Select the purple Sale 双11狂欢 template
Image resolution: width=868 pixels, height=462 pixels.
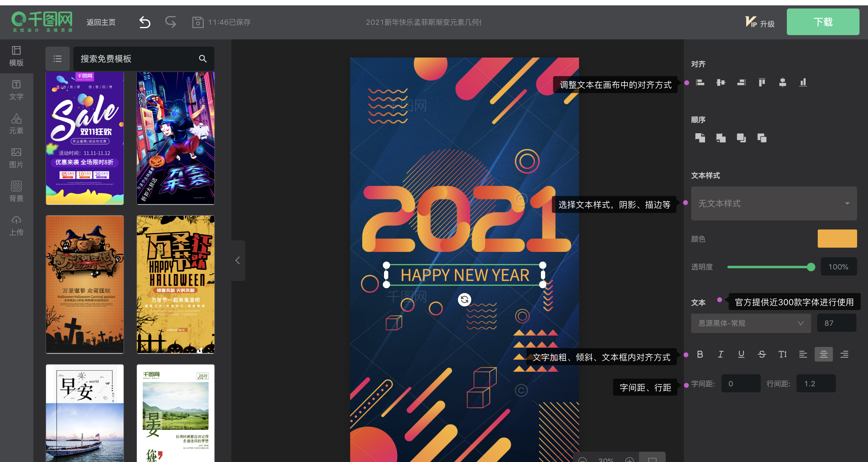click(x=84, y=138)
